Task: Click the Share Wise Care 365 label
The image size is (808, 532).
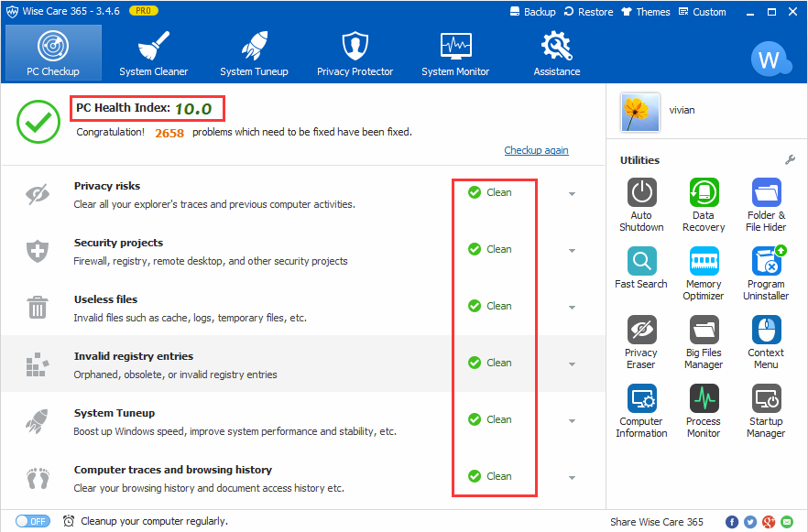Action: click(x=657, y=522)
